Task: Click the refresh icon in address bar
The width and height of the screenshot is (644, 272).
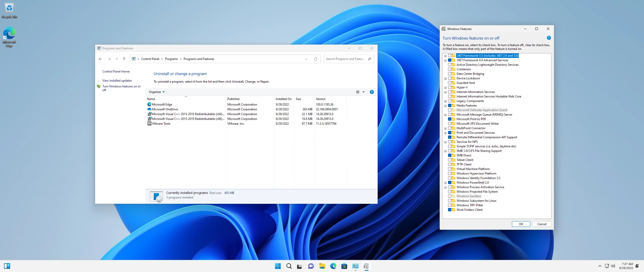Action: 315,59
